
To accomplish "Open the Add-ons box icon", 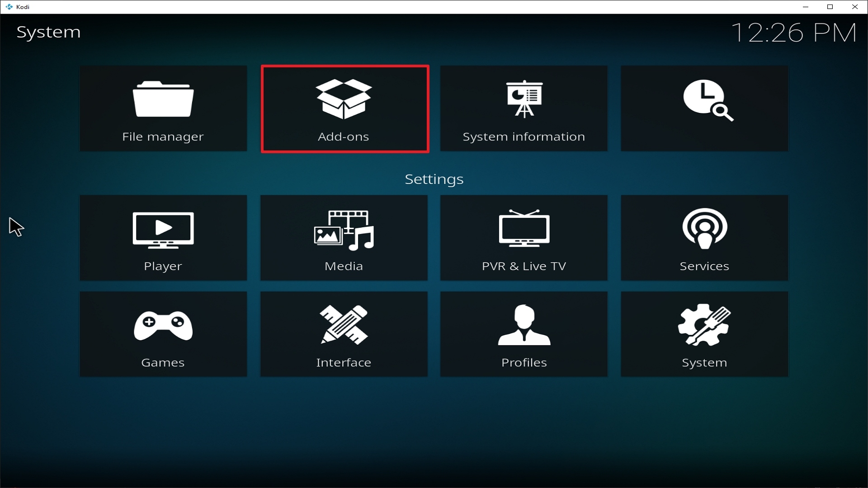I will pos(344,99).
